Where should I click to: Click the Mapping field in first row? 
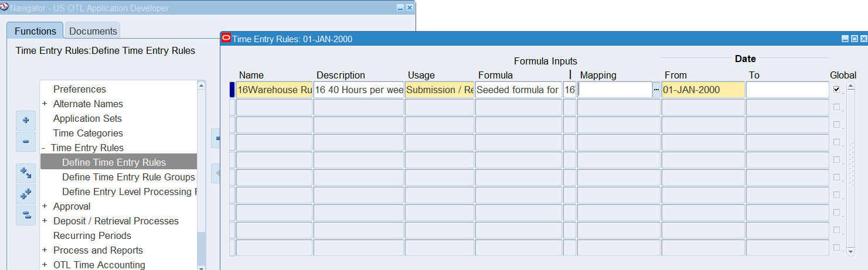pyautogui.click(x=614, y=90)
